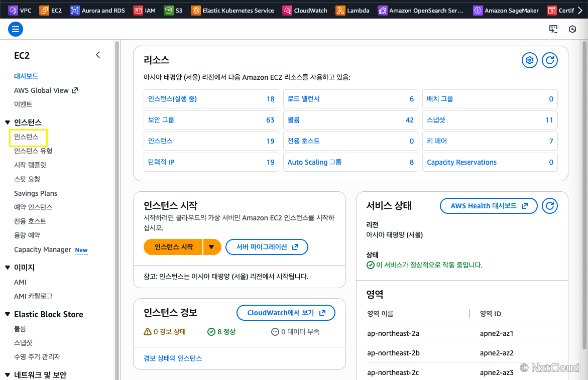This screenshot has width=588, height=380.
Task: Click the orange 인스턴스 시작 button
Action: (173, 247)
